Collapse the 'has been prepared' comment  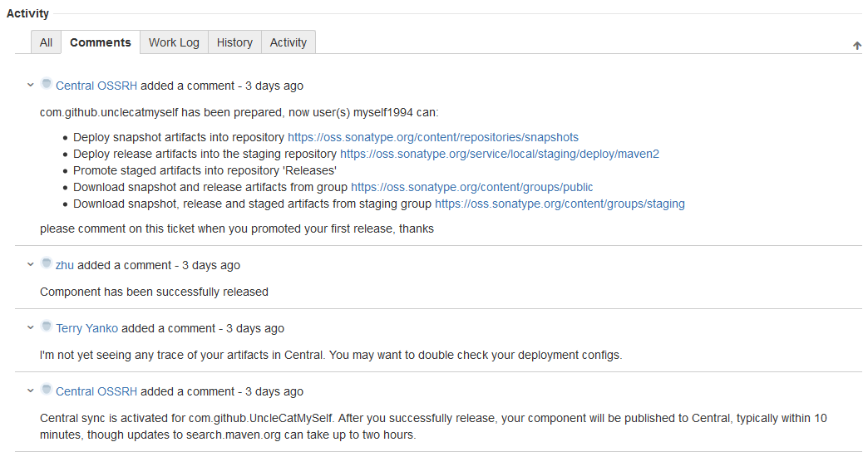click(31, 85)
